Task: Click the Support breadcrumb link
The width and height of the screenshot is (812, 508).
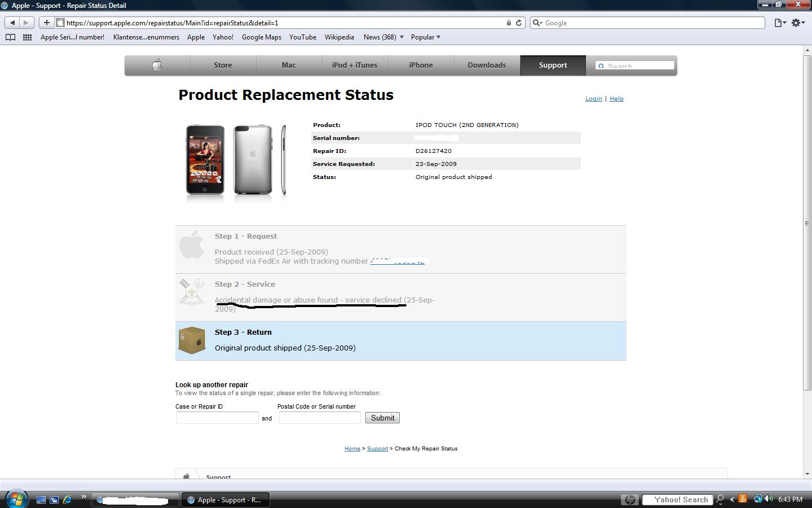Action: tap(377, 449)
